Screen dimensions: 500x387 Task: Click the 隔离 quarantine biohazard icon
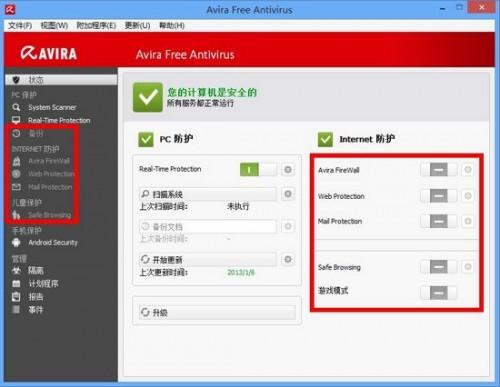pyautogui.click(x=16, y=270)
